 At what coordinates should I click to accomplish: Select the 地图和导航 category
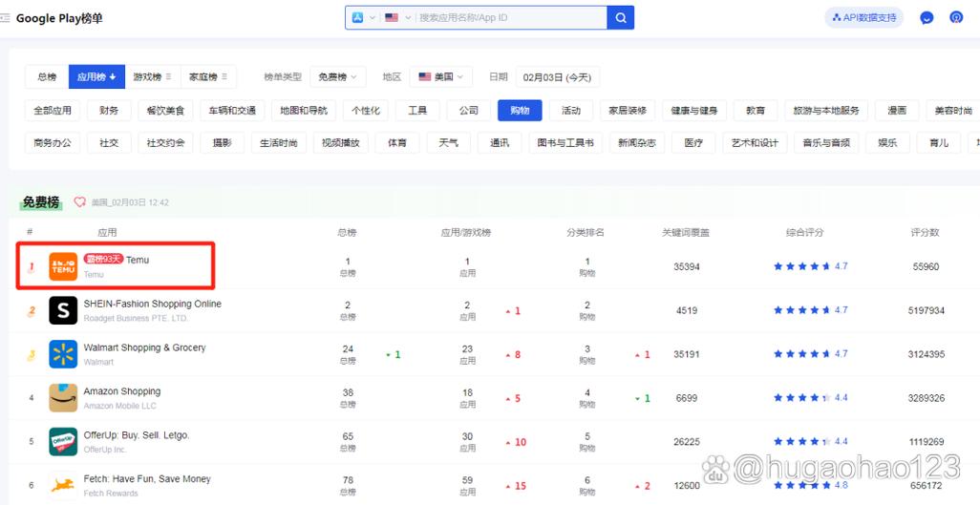(x=304, y=111)
